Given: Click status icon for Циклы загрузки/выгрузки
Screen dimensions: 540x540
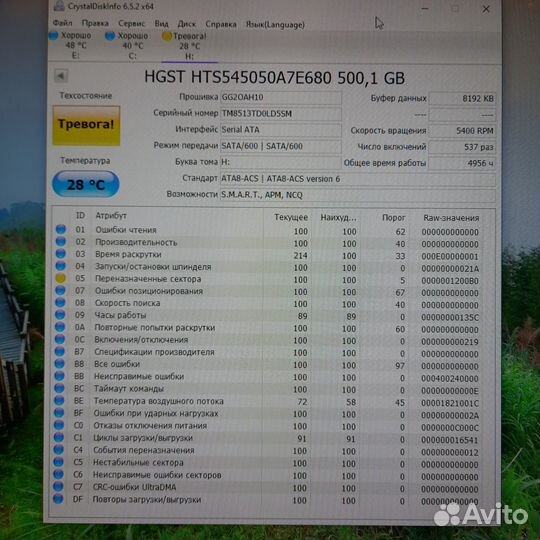Looking at the screenshot, I should (59, 437).
